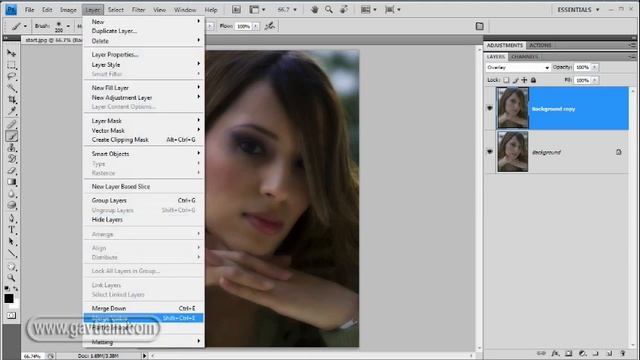Select the Gradient tool
This screenshot has height=360, width=640.
tap(11, 182)
